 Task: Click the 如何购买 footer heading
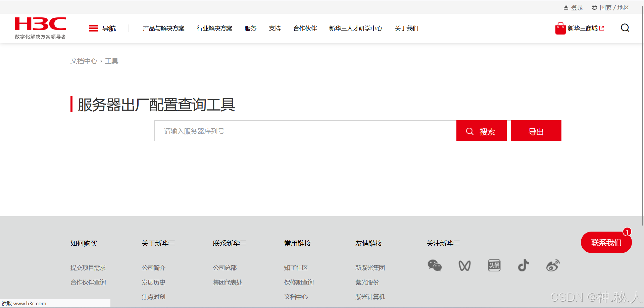tap(84, 243)
